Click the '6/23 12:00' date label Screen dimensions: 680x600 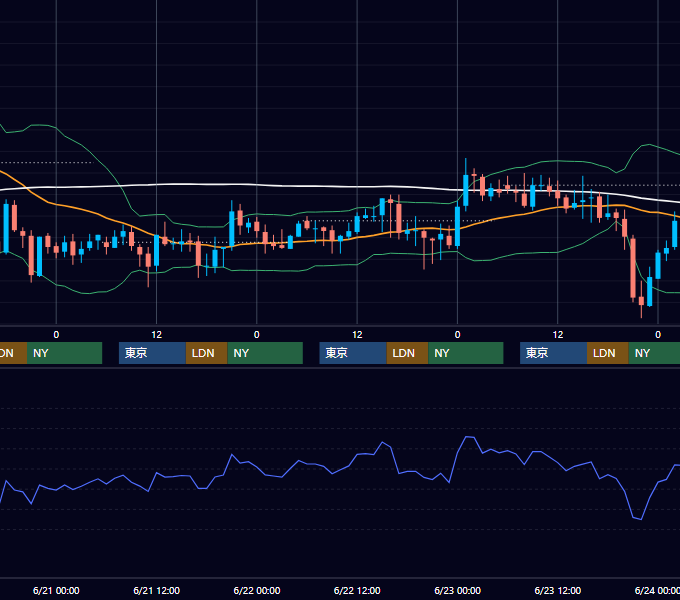click(558, 590)
